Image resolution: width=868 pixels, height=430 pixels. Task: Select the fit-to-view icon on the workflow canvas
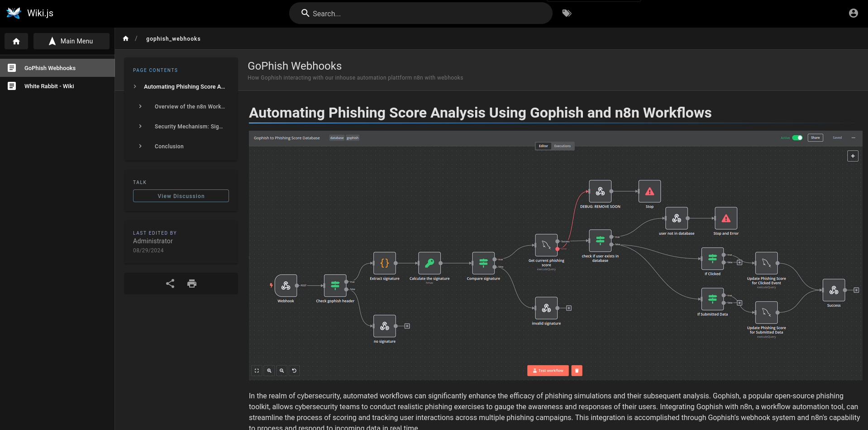click(257, 370)
